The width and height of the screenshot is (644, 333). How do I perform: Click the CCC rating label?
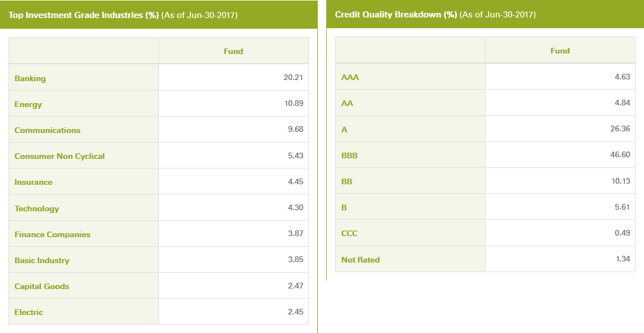point(349,233)
